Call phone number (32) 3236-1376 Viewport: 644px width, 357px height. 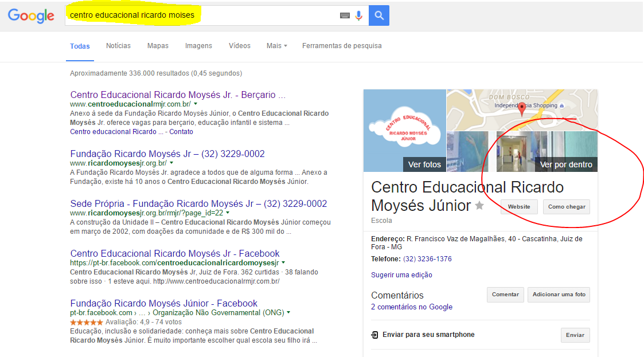(x=427, y=259)
